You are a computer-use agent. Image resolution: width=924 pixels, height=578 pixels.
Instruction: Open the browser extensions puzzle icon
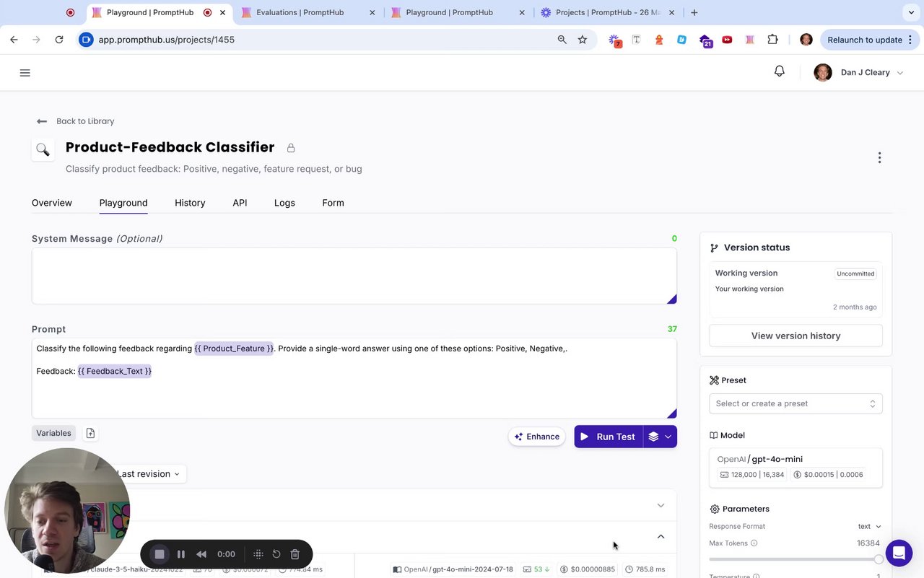772,40
